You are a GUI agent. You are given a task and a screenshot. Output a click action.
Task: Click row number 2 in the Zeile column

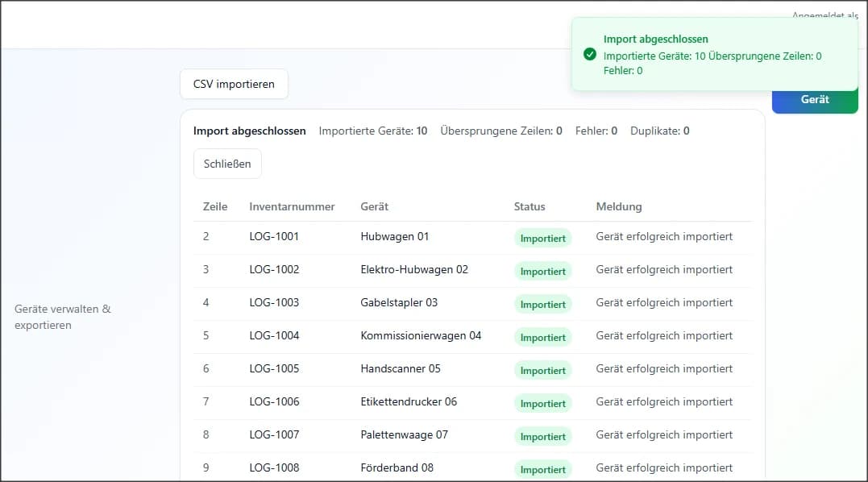206,237
